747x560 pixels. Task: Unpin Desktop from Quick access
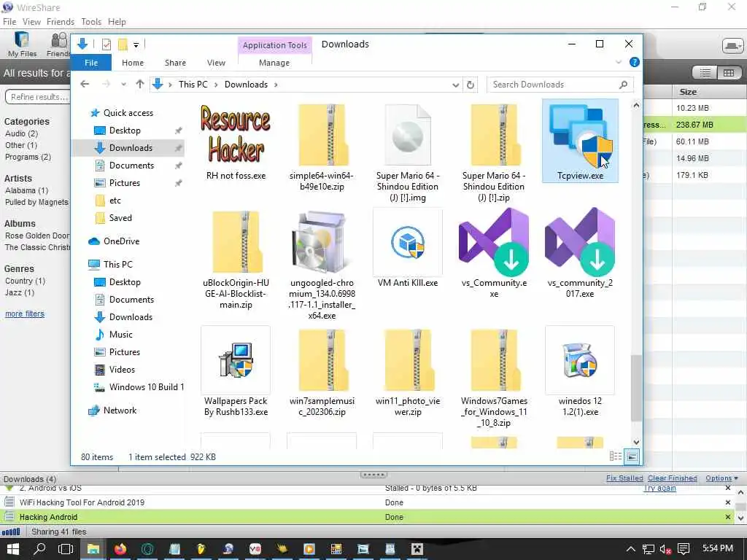click(x=178, y=131)
